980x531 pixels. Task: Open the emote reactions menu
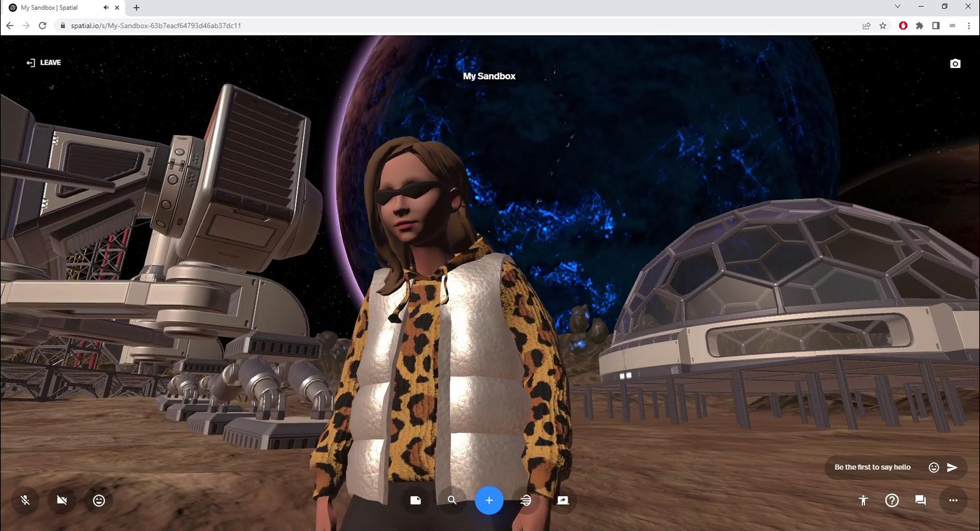99,500
